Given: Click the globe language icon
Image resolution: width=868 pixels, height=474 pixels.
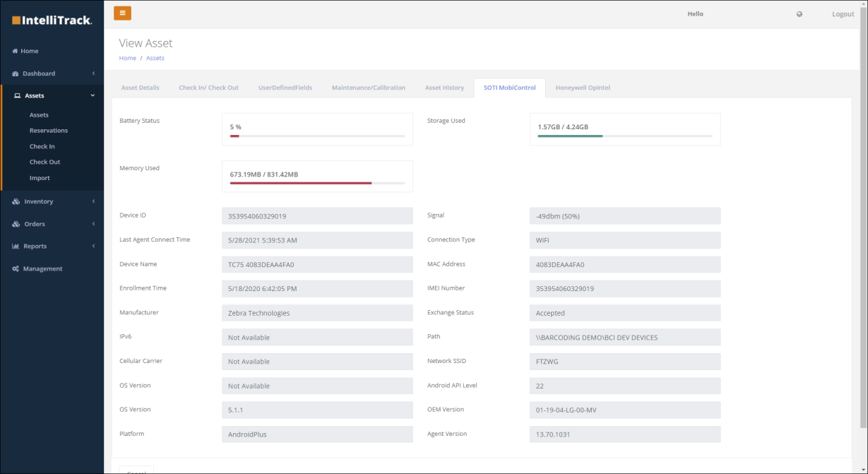Looking at the screenshot, I should click(x=799, y=14).
